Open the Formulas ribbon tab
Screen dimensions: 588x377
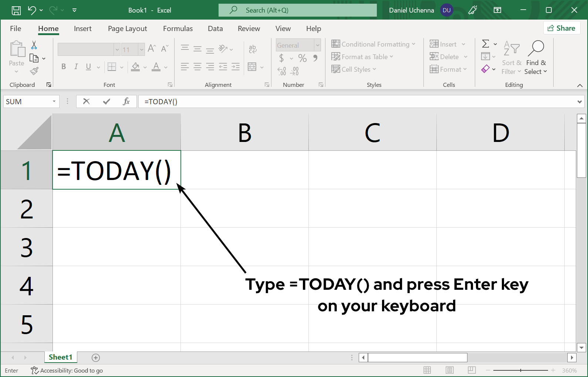click(x=178, y=28)
